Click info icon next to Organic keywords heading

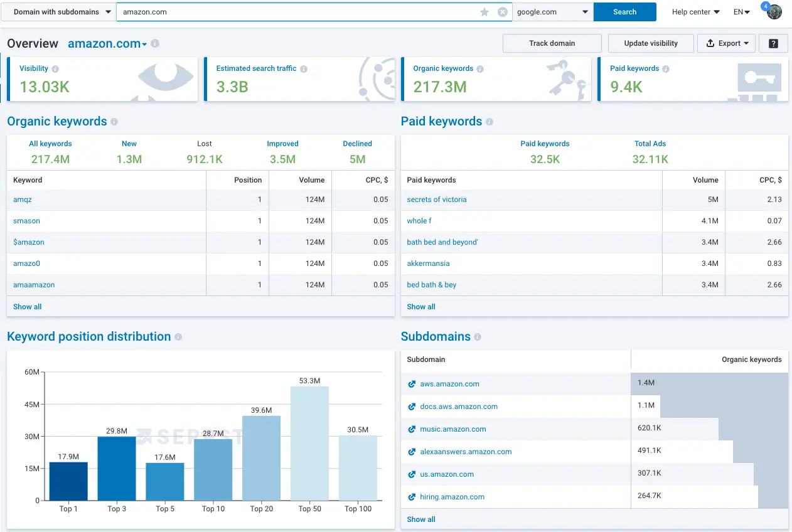tap(114, 122)
